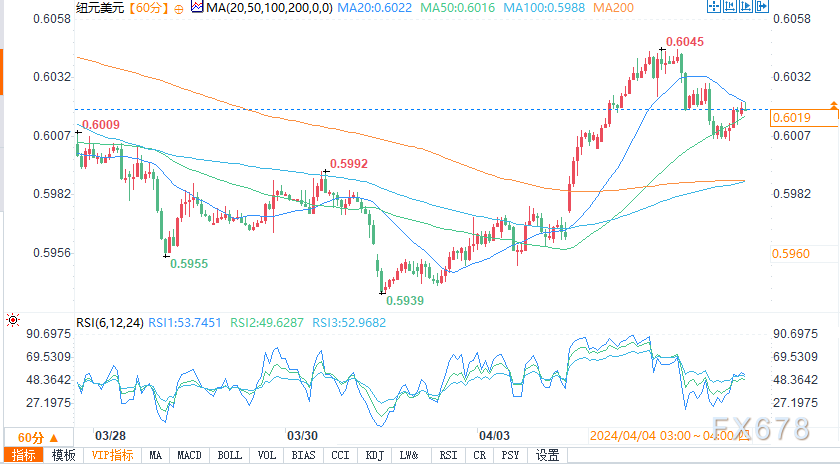Open the MA indicator chart icon
Screen dimensions: 840x464
tap(197, 7)
